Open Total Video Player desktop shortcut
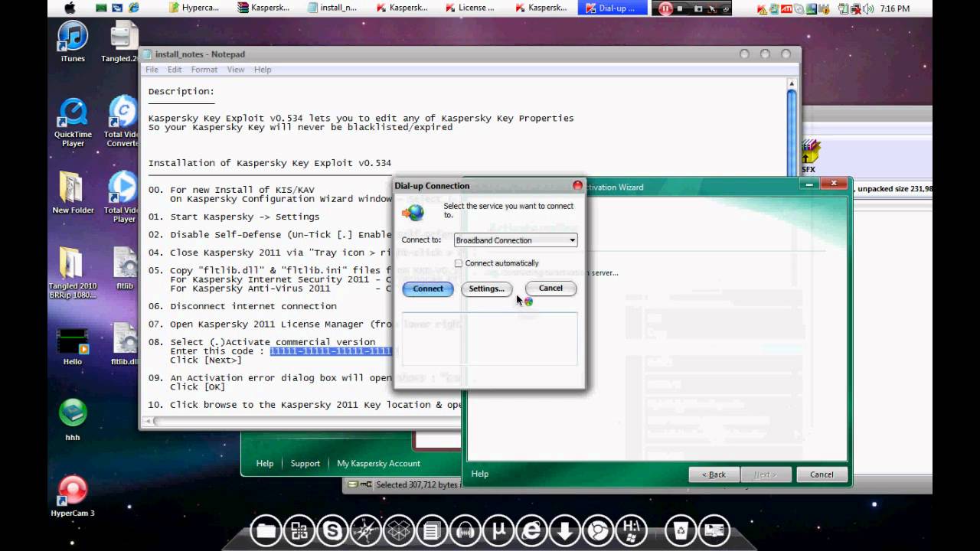The width and height of the screenshot is (980, 551). [x=123, y=197]
